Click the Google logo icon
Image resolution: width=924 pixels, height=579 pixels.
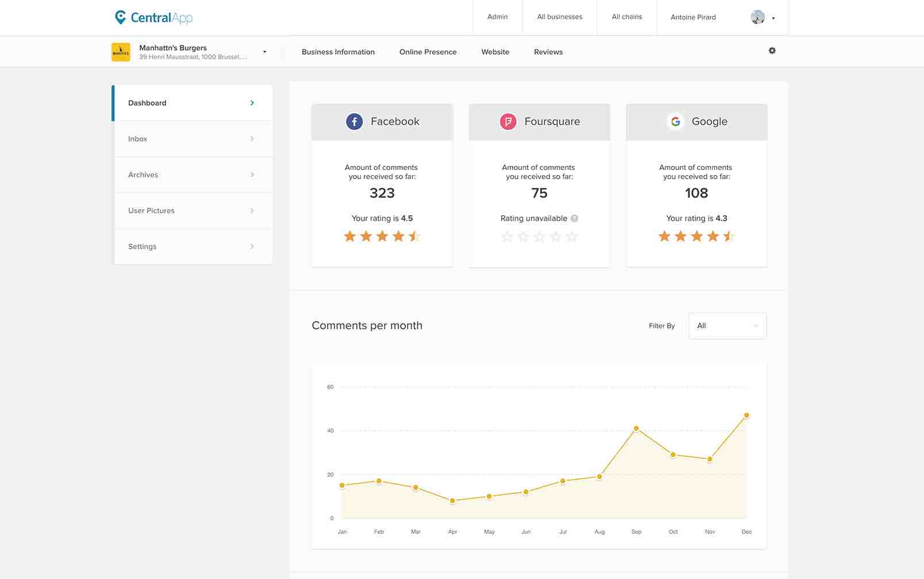676,122
